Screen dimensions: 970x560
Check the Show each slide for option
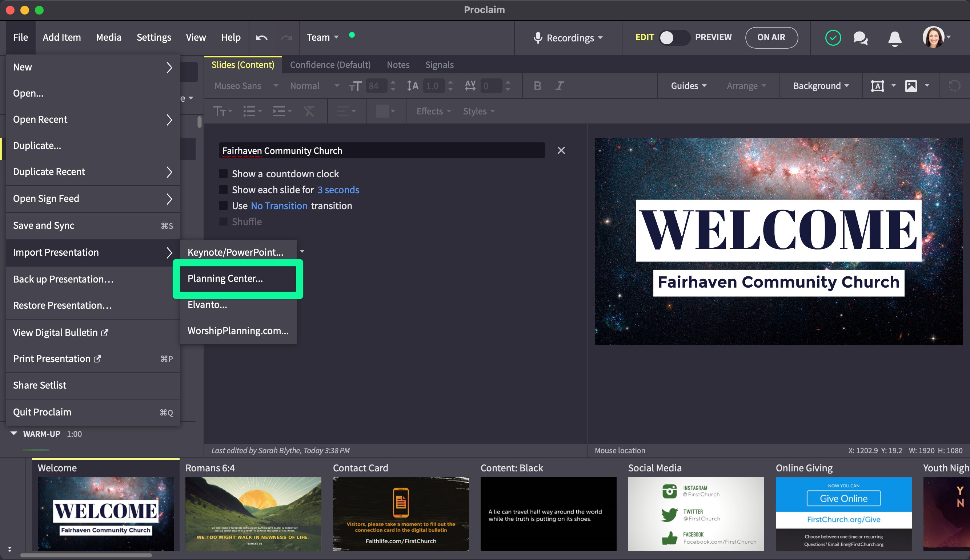[x=223, y=190]
